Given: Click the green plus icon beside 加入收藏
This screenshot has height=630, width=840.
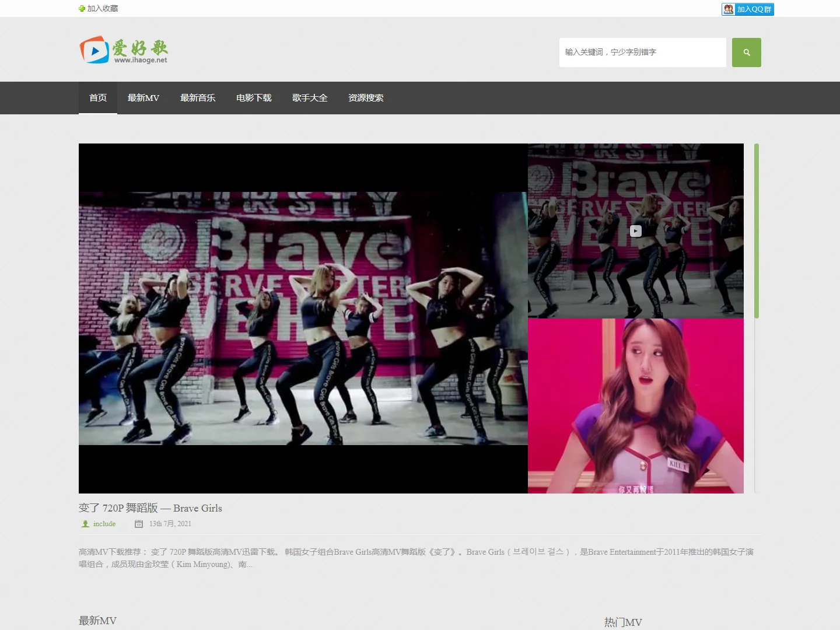Looking at the screenshot, I should [x=82, y=9].
